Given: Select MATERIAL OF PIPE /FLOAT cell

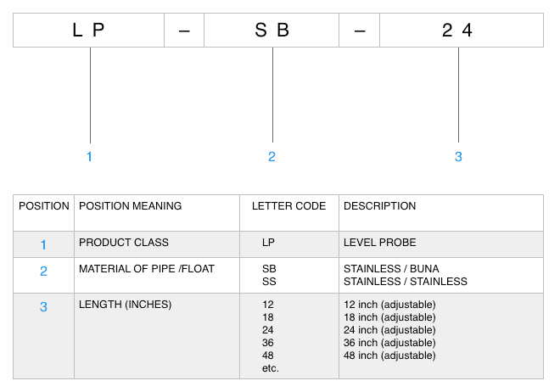Looking at the screenshot, I should coord(157,275).
